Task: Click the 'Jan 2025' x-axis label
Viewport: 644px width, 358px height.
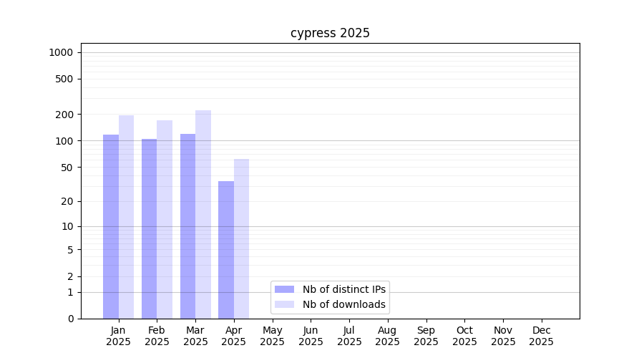Action: click(118, 336)
